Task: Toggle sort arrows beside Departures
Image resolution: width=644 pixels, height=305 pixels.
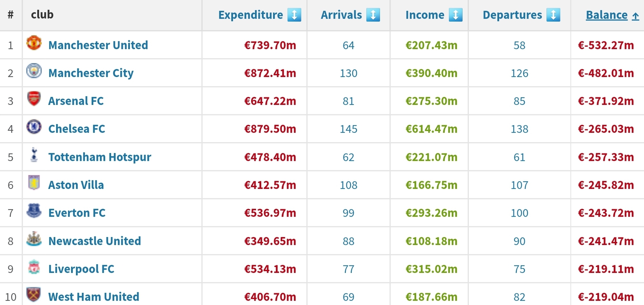Action: (553, 15)
